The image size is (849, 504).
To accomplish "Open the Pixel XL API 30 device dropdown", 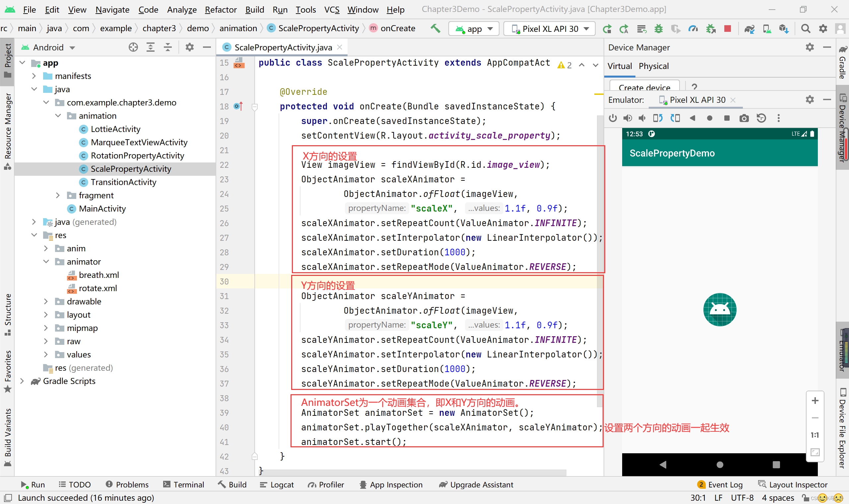I will (549, 29).
